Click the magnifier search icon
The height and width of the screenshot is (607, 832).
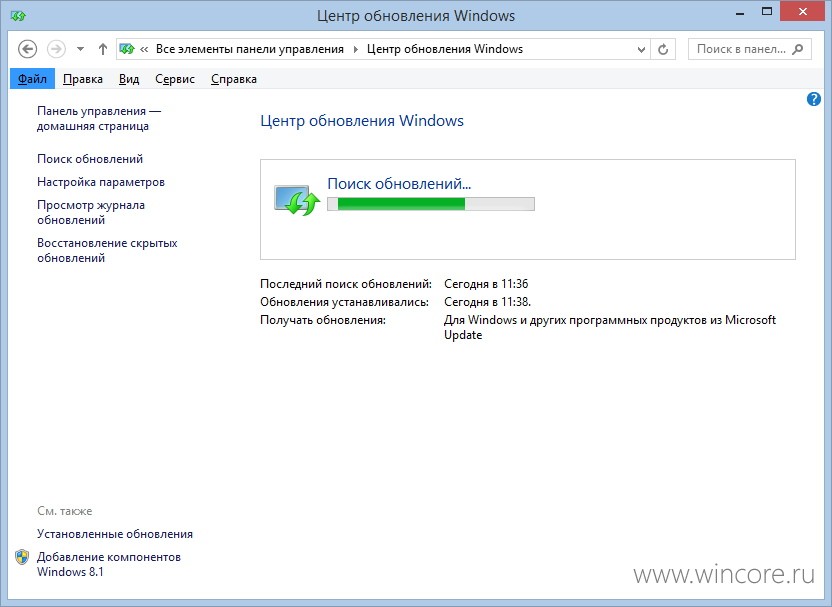point(797,49)
